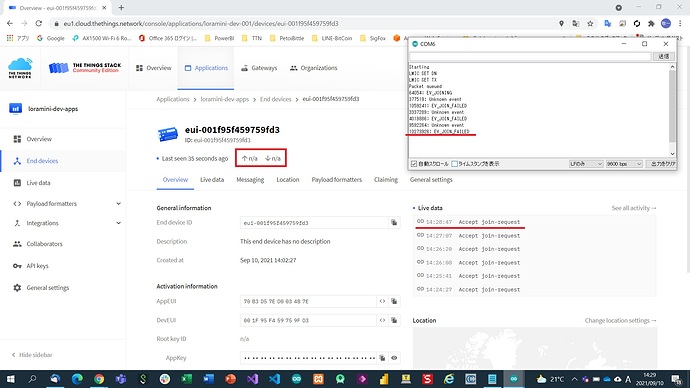Open the Gateways top menu item

tap(259, 68)
